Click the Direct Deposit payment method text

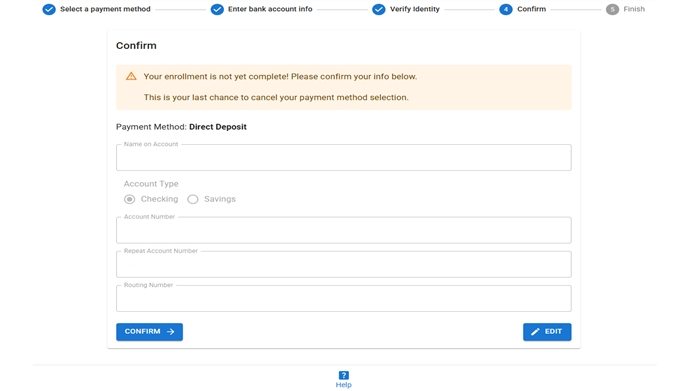coord(218,127)
